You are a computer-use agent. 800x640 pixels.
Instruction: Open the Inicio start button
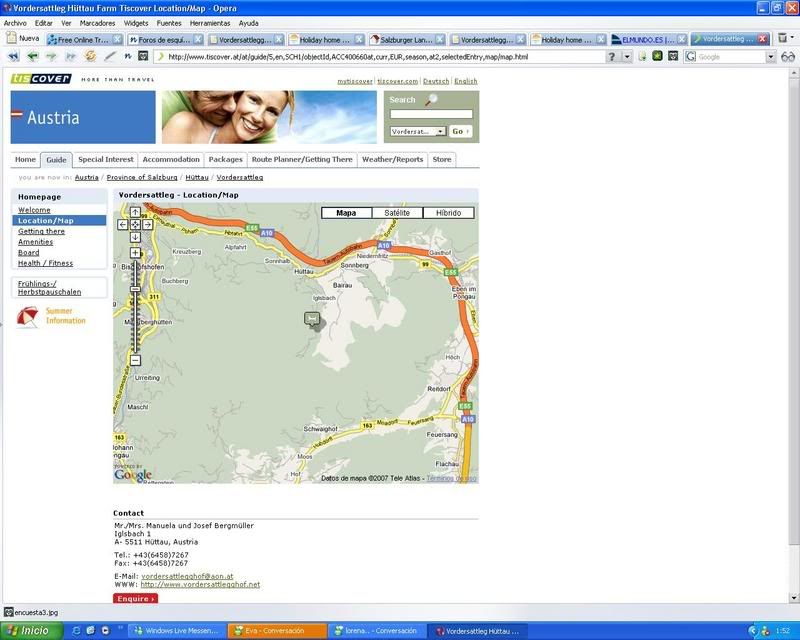tap(32, 631)
